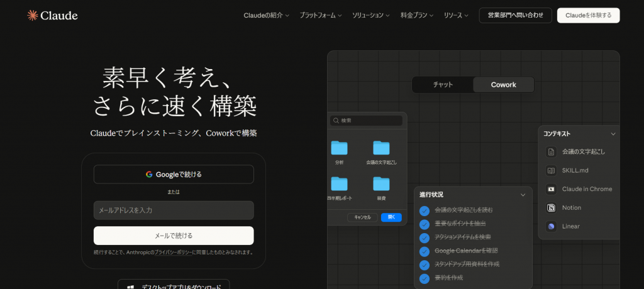Toggle the 会議の文字起こしを読む checkbox
This screenshot has height=289, width=644.
click(425, 210)
